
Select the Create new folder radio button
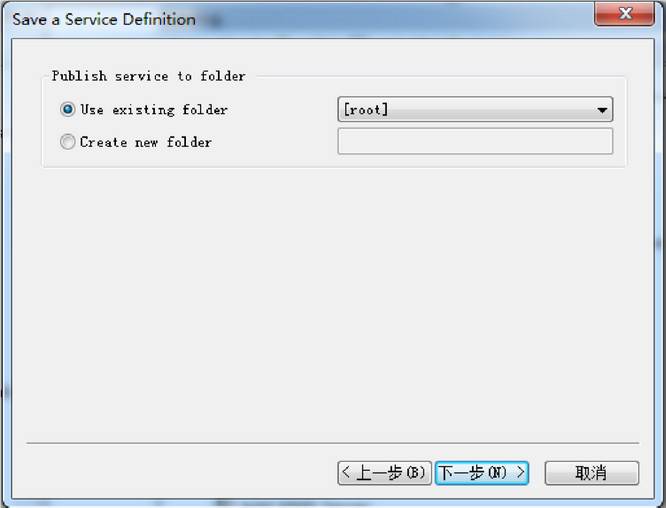pyautogui.click(x=68, y=142)
